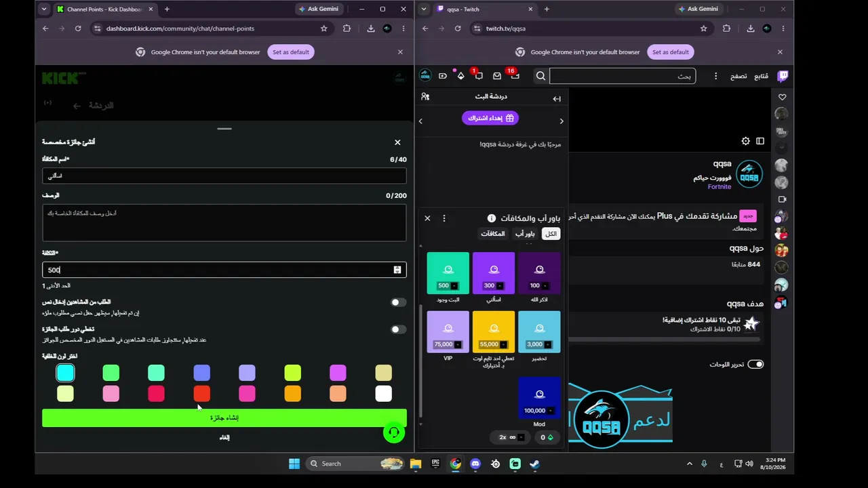This screenshot has height=488, width=868.
Task: Close the power-ups and rewards panel
Action: [x=427, y=218]
